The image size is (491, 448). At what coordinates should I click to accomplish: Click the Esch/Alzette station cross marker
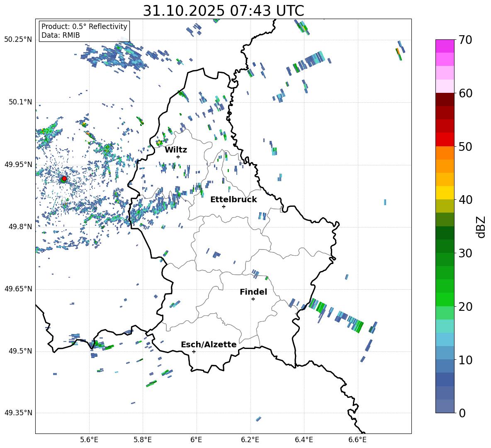(194, 351)
